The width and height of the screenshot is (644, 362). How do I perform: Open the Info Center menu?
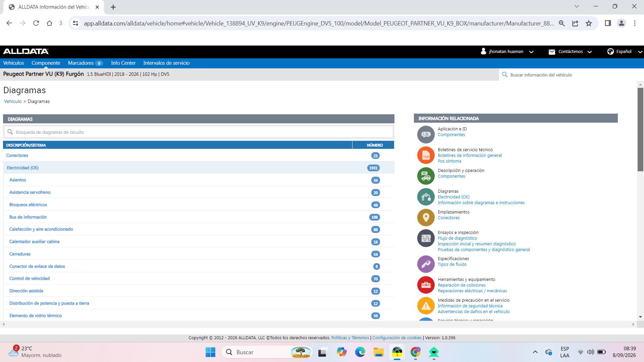(123, 63)
